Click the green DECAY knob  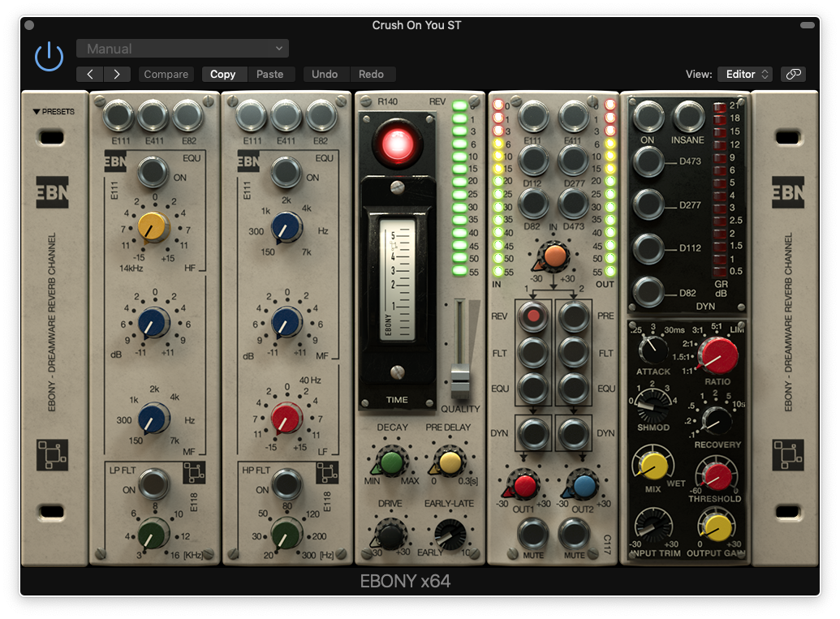[392, 462]
